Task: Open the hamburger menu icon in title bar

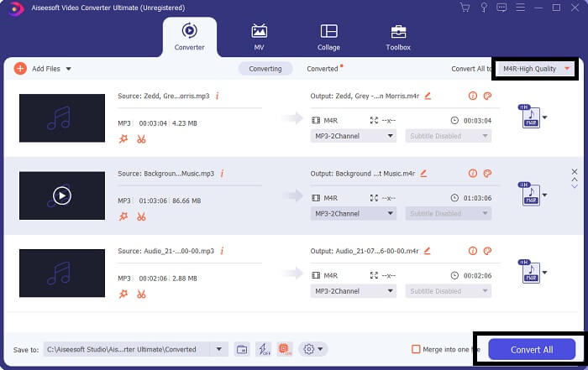Action: click(x=520, y=8)
